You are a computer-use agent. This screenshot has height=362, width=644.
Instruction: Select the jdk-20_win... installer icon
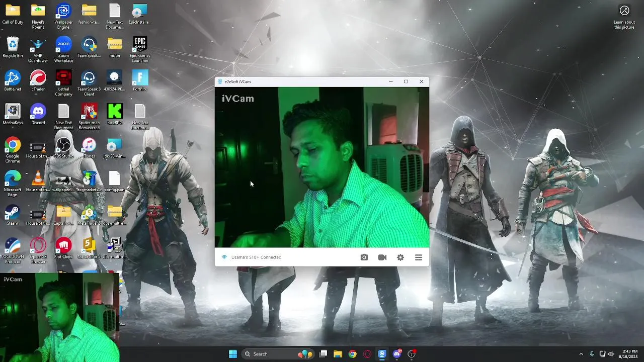pos(115,148)
